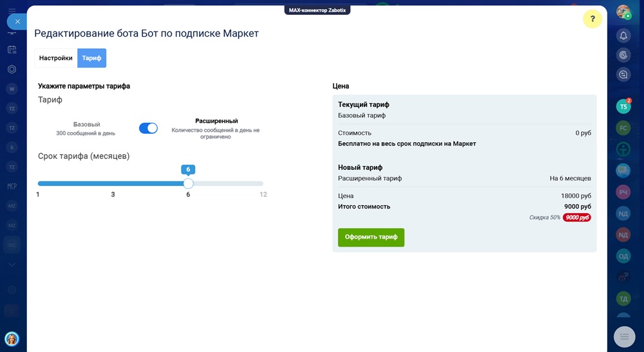Switch to the Тариф tab
Screen dimensions: 644x352
(x=91, y=58)
